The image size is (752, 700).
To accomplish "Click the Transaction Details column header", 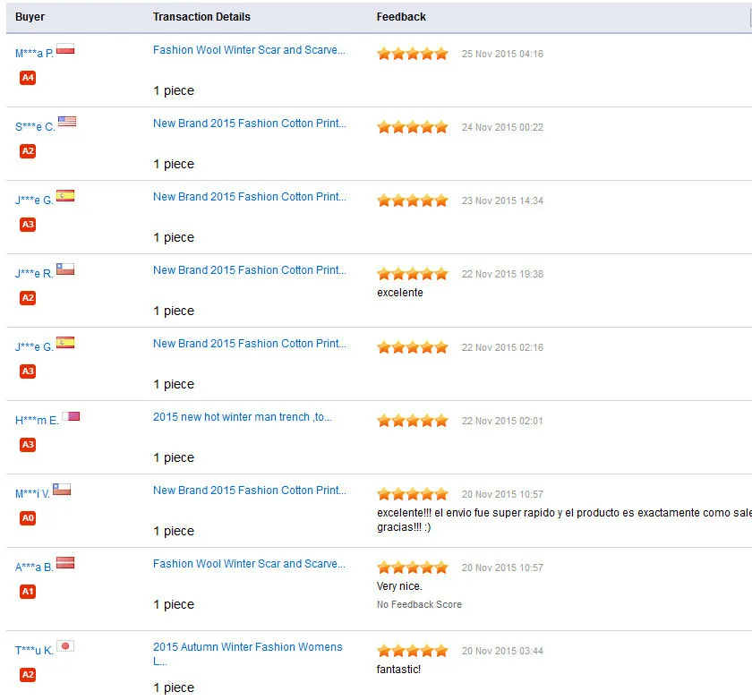I will [x=201, y=17].
